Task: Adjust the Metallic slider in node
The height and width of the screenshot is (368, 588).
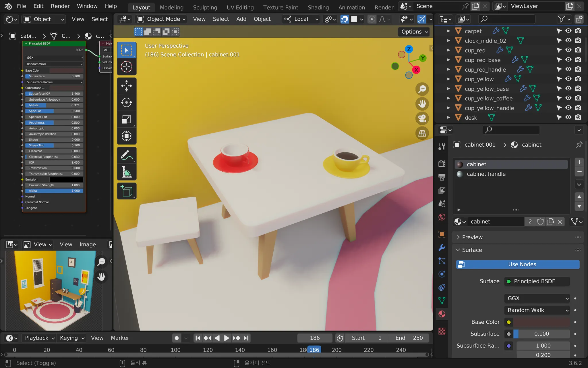Action: click(54, 105)
